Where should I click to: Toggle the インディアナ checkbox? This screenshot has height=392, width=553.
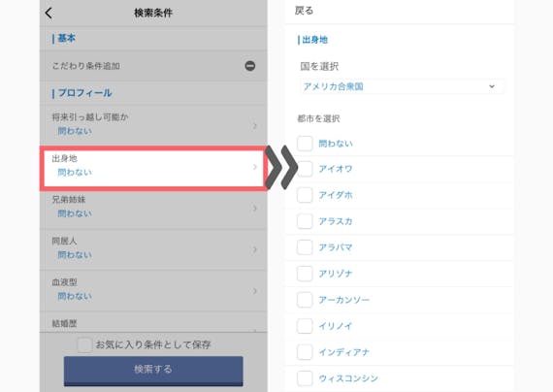[305, 352]
